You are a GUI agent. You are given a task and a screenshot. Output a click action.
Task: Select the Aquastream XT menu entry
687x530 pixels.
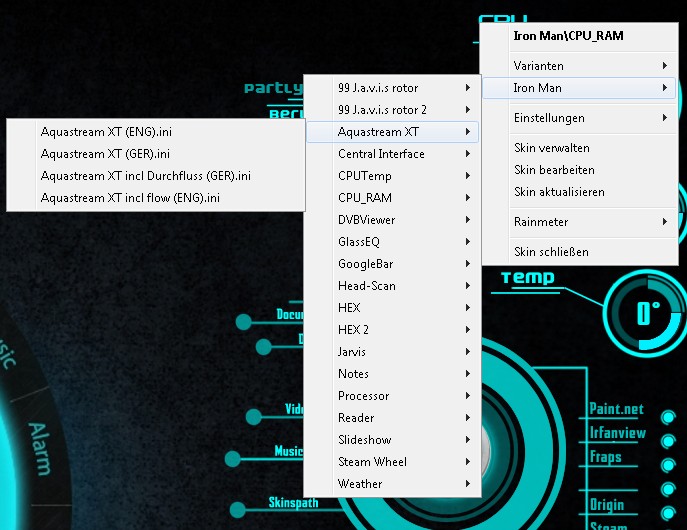coord(393,132)
